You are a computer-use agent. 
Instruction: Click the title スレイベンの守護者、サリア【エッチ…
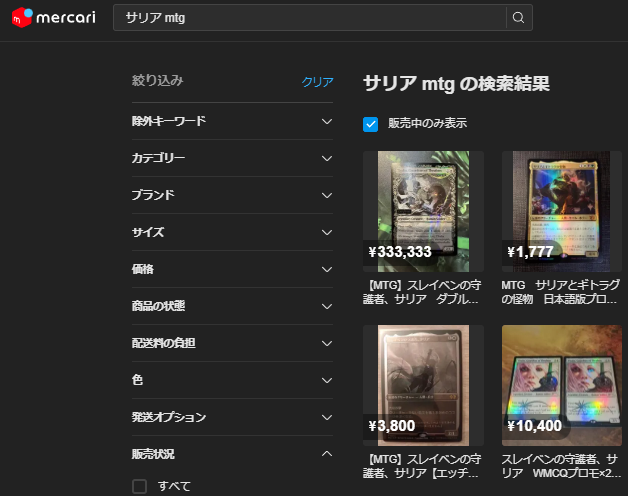tap(422, 466)
